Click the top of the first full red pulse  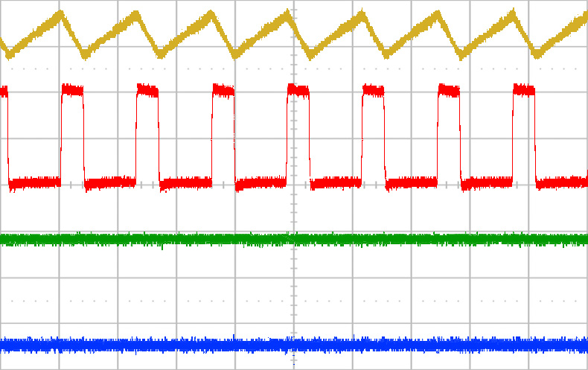click(x=72, y=89)
